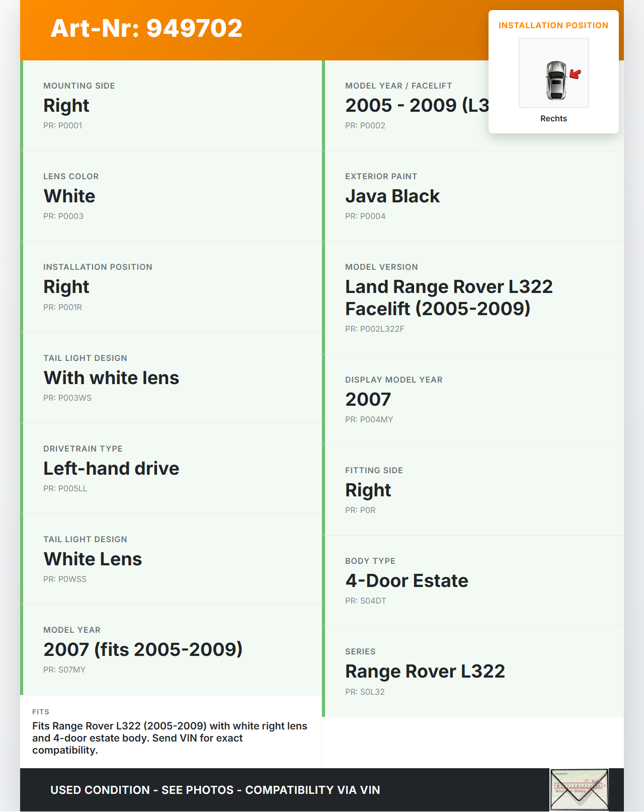Click the red arrow on car diagram

[575, 75]
